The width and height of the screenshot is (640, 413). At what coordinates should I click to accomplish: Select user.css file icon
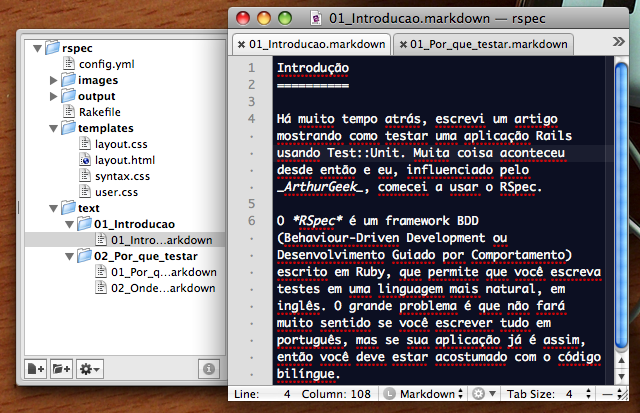pyautogui.click(x=85, y=191)
